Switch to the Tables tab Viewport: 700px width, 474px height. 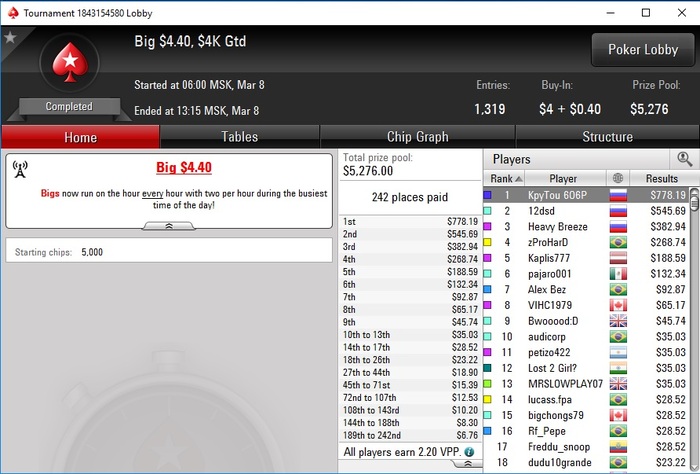[240, 137]
